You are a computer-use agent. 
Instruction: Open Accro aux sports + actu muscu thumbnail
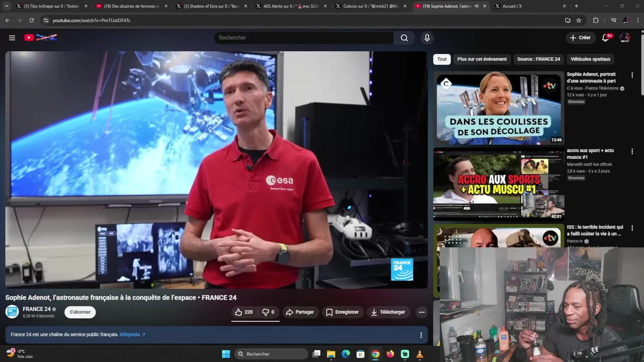point(499,184)
